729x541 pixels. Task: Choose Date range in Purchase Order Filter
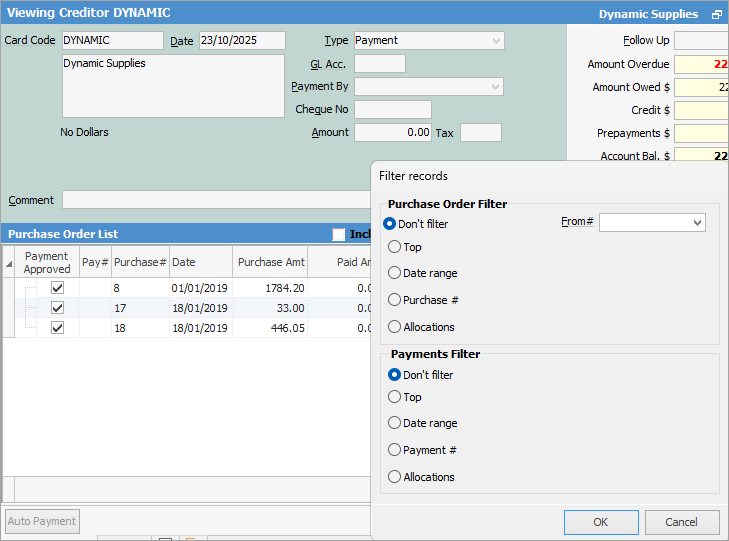coord(395,273)
